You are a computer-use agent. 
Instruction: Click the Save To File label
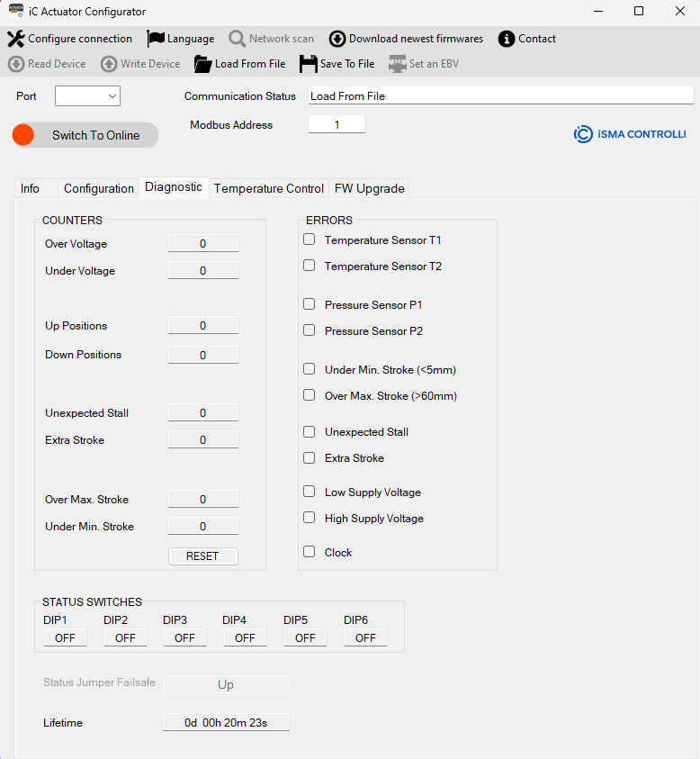pyautogui.click(x=347, y=64)
